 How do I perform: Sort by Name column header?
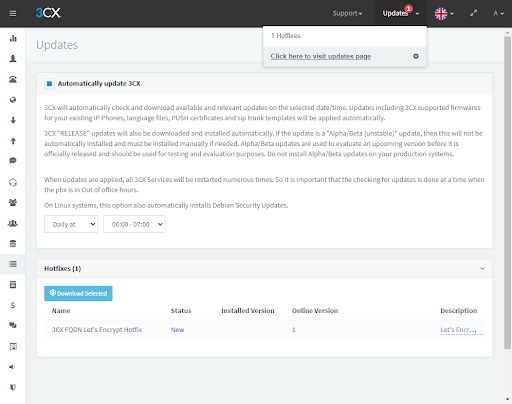(x=61, y=311)
